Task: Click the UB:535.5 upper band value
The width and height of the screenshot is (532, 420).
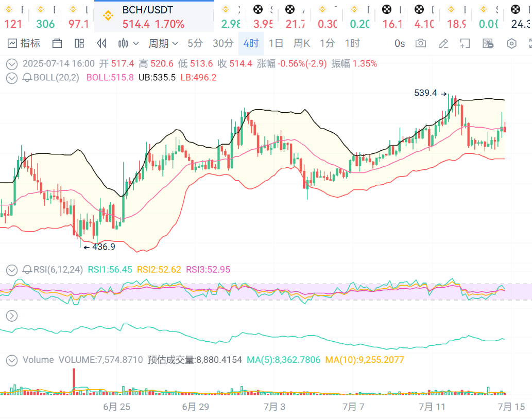Action: pyautogui.click(x=157, y=78)
